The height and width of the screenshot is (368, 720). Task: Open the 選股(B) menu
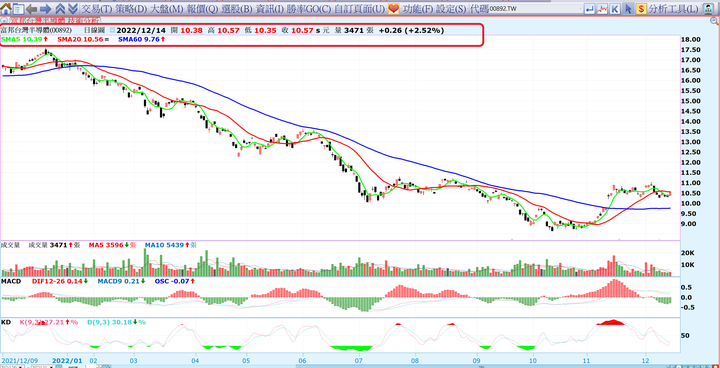(x=238, y=8)
